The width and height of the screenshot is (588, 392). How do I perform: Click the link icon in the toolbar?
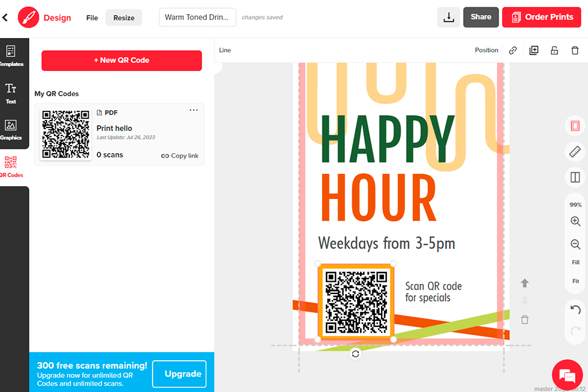click(x=513, y=50)
